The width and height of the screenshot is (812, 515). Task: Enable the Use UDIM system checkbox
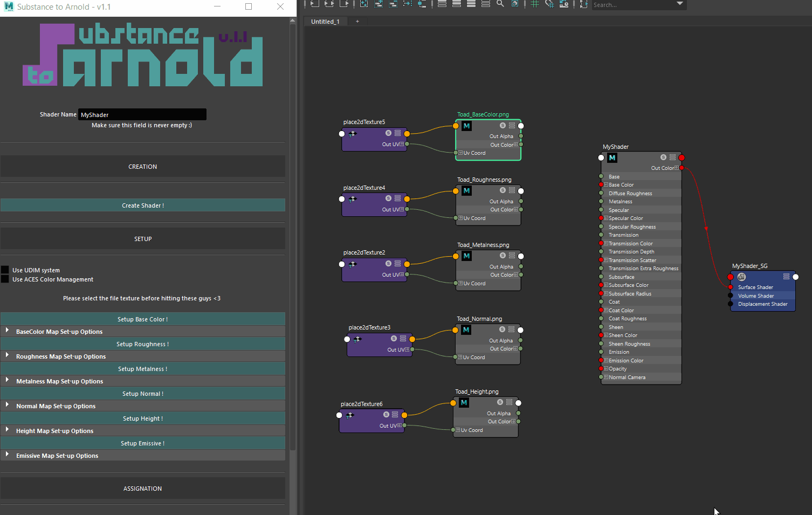pos(5,270)
